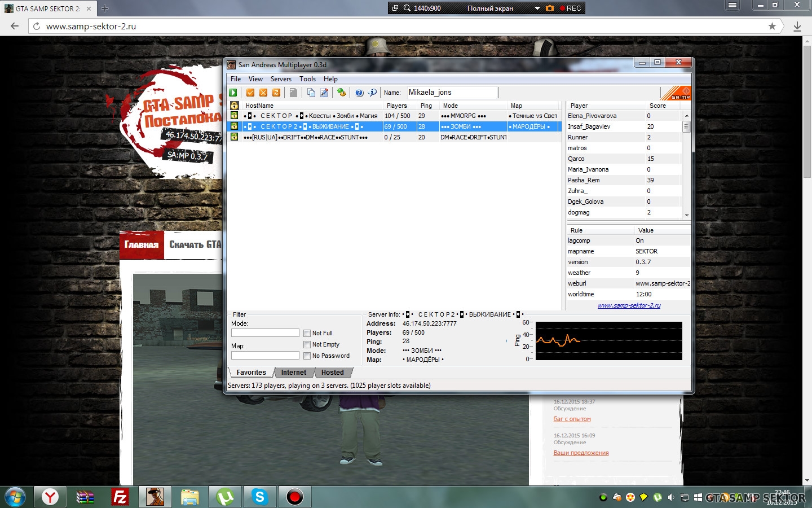812x508 pixels.
Task: Open the 'Ваши предложения' forum link
Action: [581, 453]
